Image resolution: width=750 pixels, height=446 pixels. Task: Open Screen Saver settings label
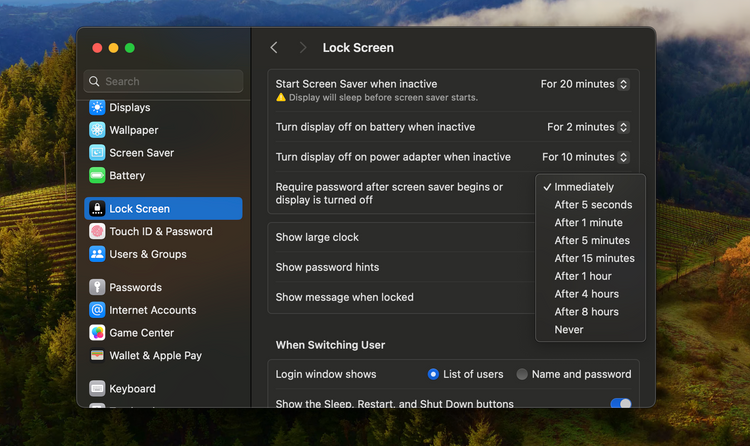click(x=142, y=153)
